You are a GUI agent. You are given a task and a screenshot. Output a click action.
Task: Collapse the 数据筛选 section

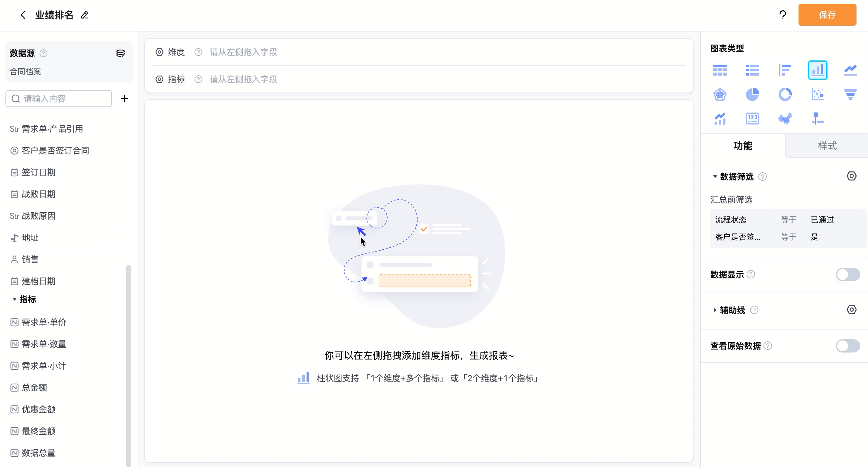(715, 177)
